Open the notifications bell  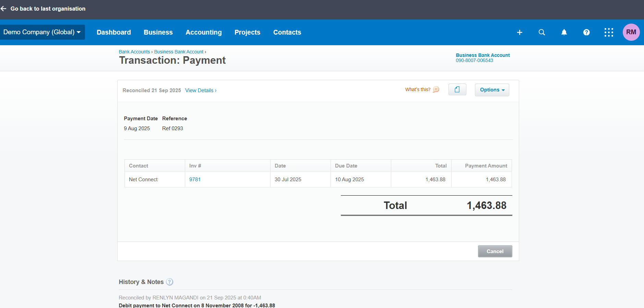point(564,32)
